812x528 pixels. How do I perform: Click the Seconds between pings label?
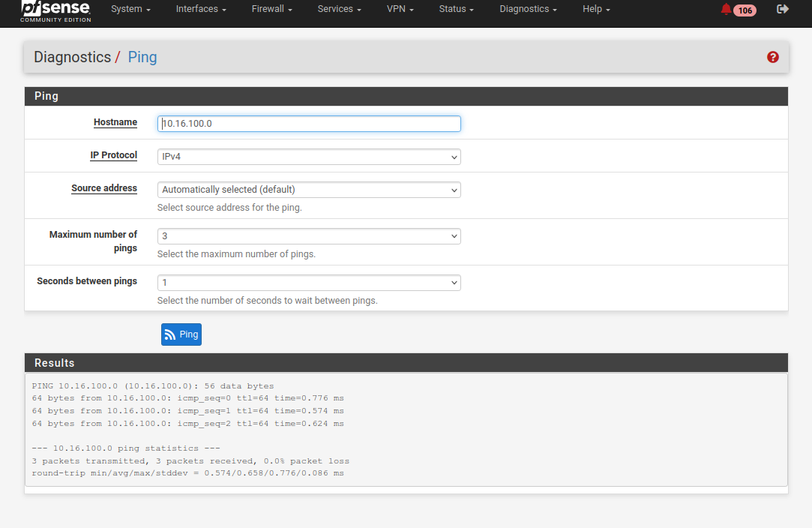[x=87, y=280]
